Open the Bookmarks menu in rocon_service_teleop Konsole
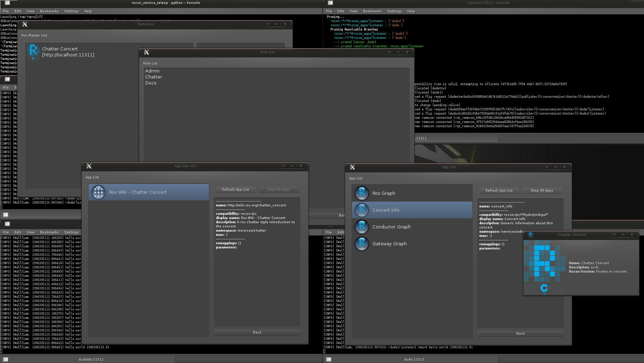This screenshot has height=363, width=644. [x=49, y=11]
